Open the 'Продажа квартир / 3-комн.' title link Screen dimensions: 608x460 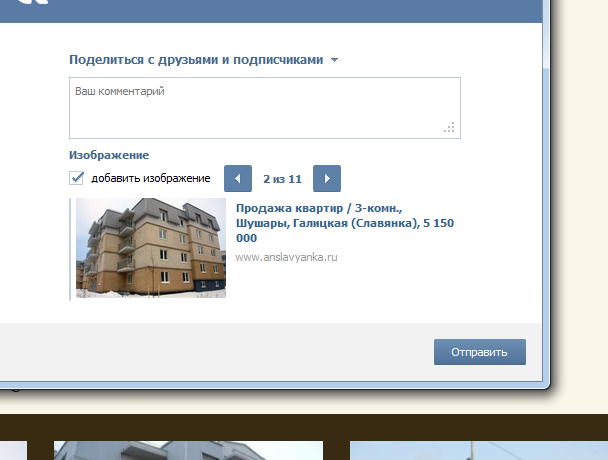(x=345, y=223)
